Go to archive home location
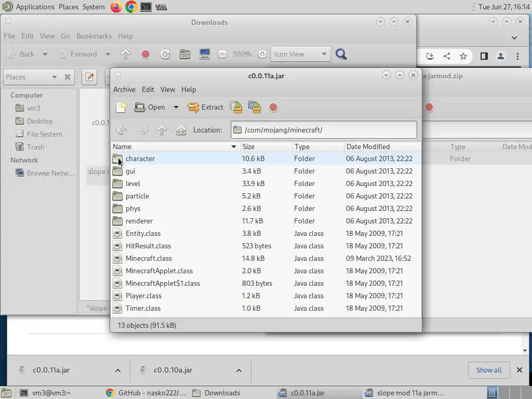Image resolution: width=532 pixels, height=399 pixels. (181, 130)
